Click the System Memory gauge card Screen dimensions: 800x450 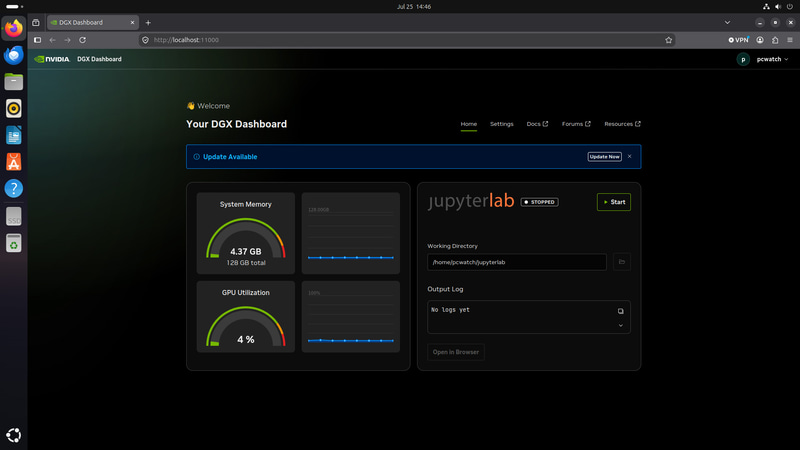pos(245,233)
